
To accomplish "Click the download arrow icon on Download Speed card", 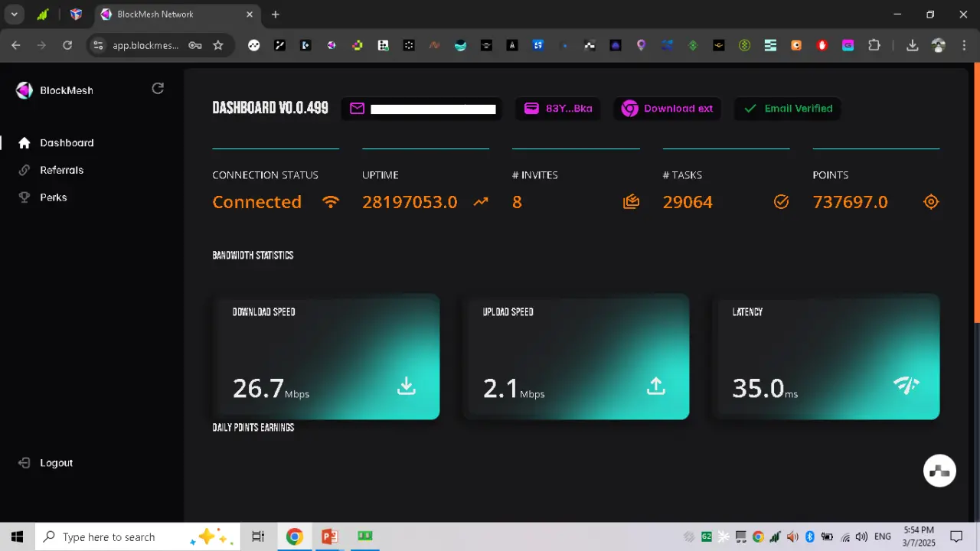I will tap(407, 386).
